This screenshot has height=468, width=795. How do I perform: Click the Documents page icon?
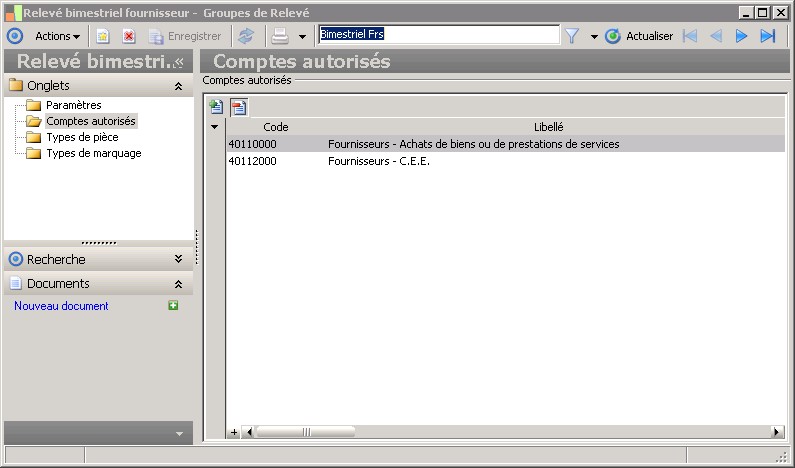click(x=16, y=283)
